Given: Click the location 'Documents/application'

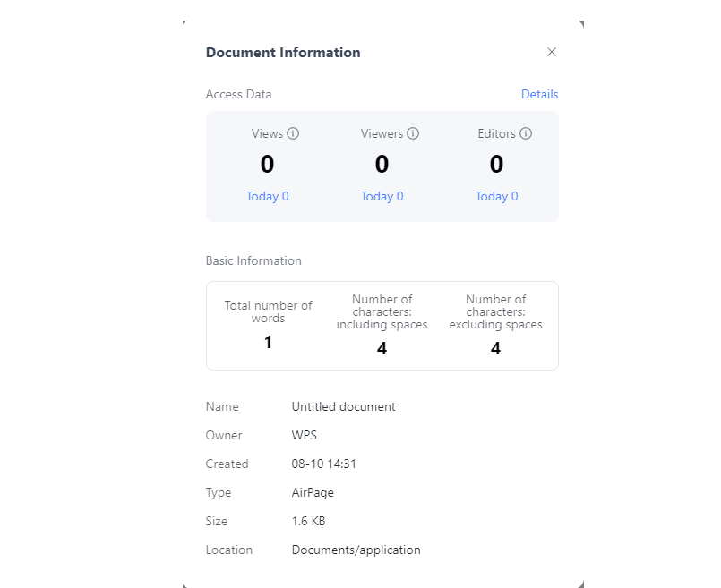Looking at the screenshot, I should (x=356, y=550).
